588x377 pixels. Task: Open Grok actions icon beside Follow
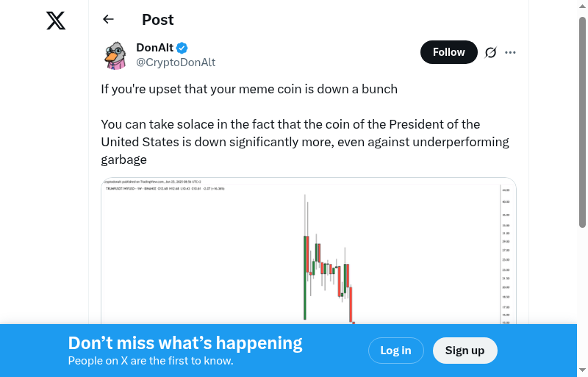pyautogui.click(x=491, y=52)
